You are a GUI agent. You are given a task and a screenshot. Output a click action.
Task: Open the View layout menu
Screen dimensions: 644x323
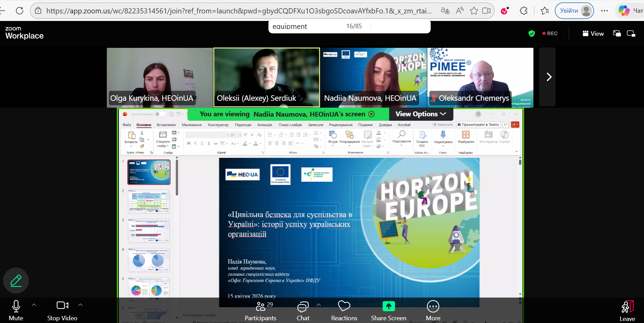click(593, 33)
